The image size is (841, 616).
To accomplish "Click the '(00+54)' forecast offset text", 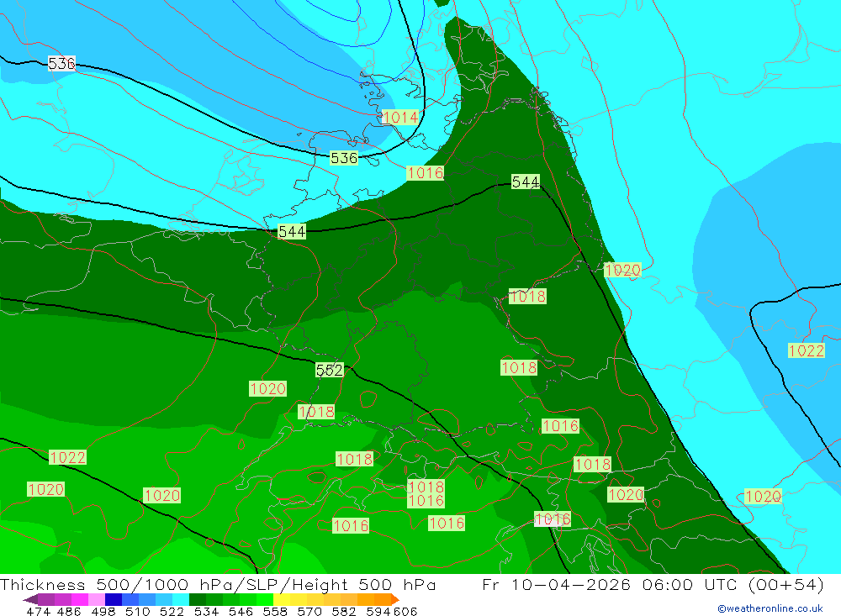I will pyautogui.click(x=785, y=584).
